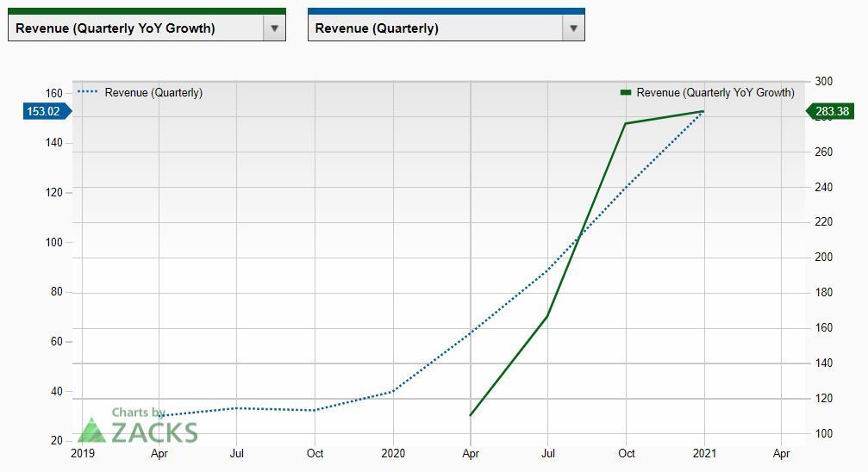Click the arrow on the Revenue (Quarterly) dropdown
868x472 pixels.
click(573, 28)
